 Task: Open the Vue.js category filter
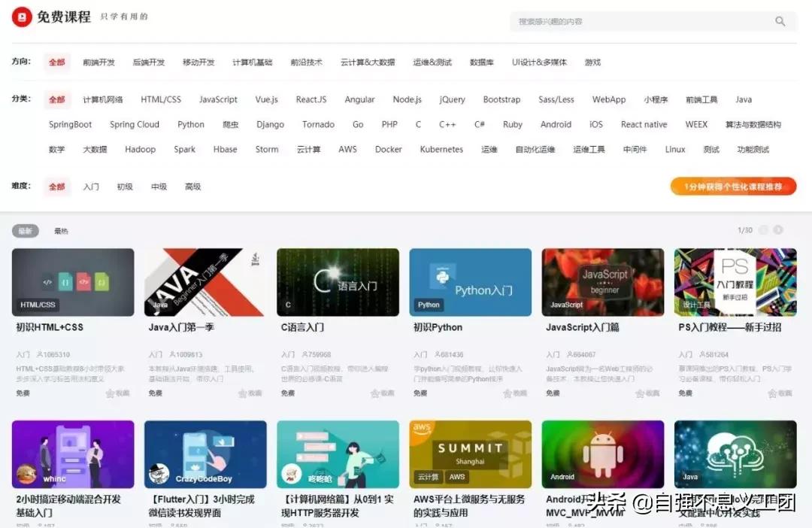(268, 99)
